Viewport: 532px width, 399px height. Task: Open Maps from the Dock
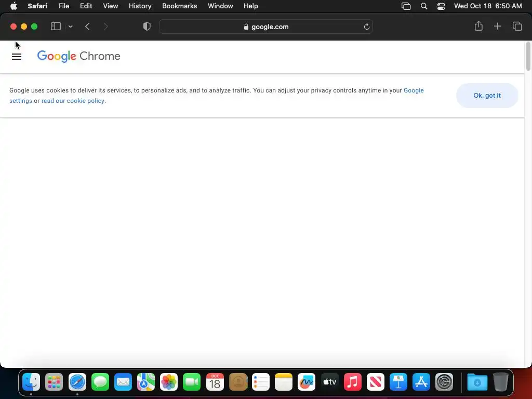click(146, 382)
